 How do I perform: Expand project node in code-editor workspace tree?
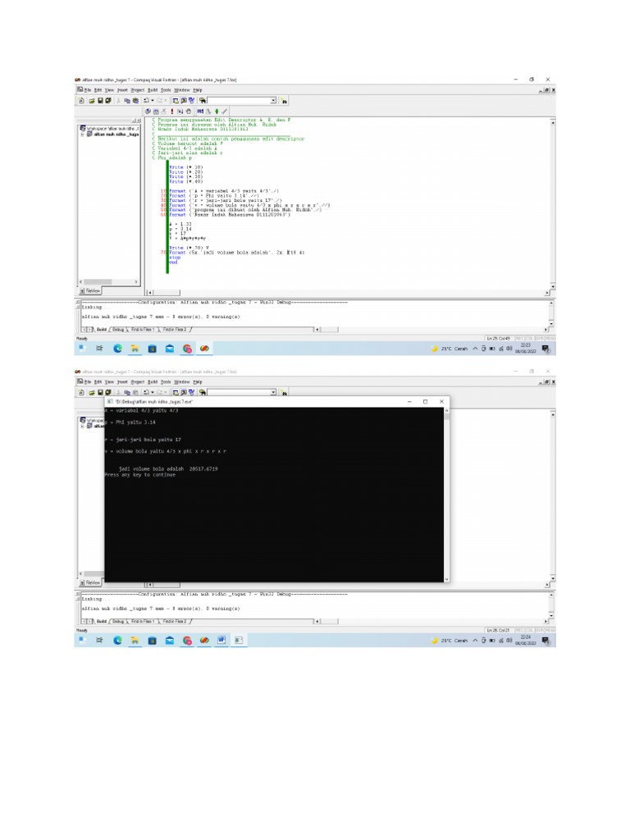coord(82,135)
